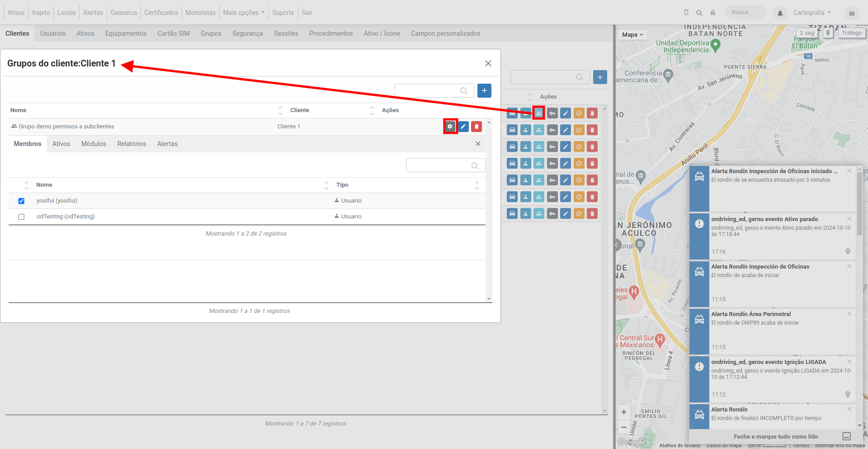The width and height of the screenshot is (868, 449).
Task: Uncheck member yosifui (yosifui)
Action: (x=21, y=201)
